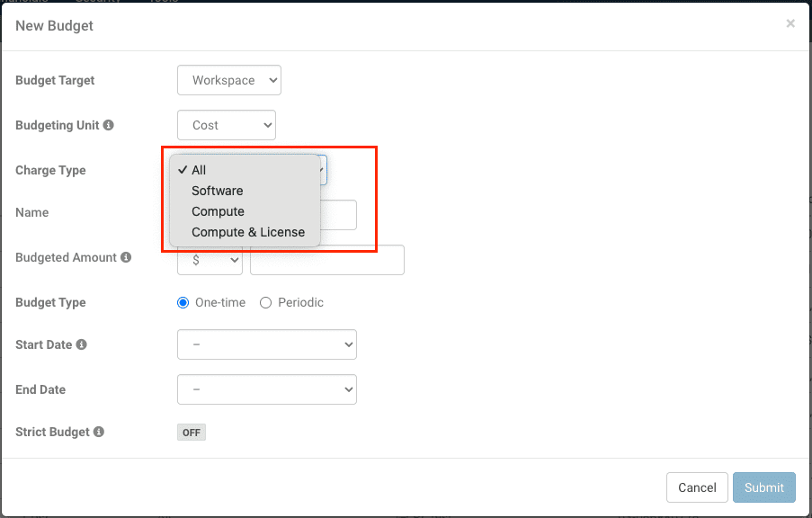Choose All in Charge Type list
This screenshot has height=518, width=812.
pyautogui.click(x=199, y=170)
